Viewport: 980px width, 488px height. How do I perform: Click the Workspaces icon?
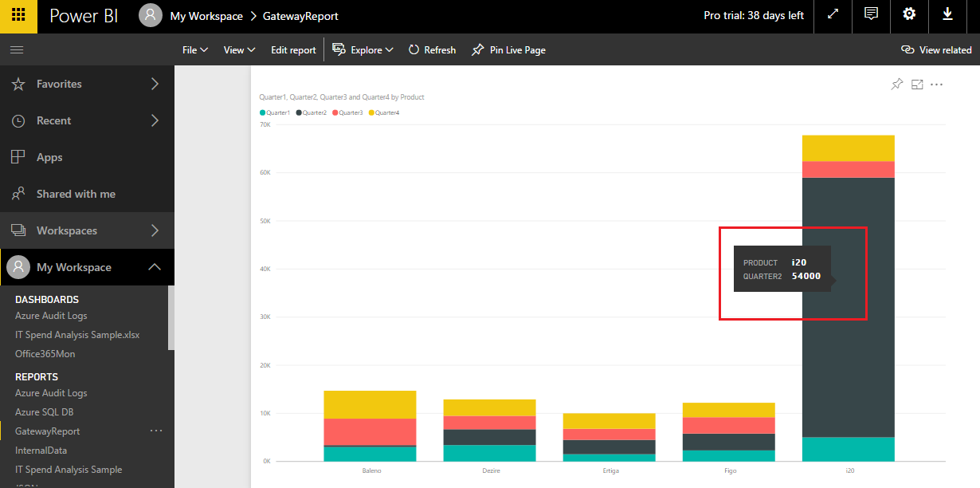point(18,230)
